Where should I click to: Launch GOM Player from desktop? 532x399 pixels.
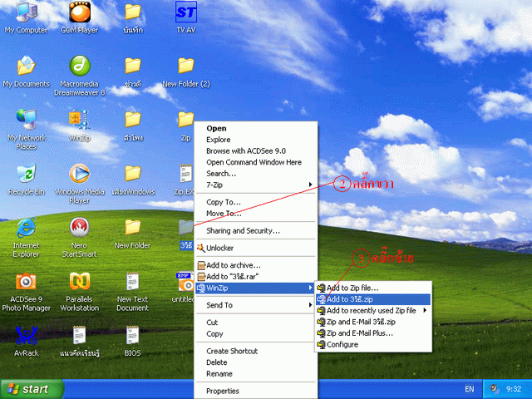point(80,17)
